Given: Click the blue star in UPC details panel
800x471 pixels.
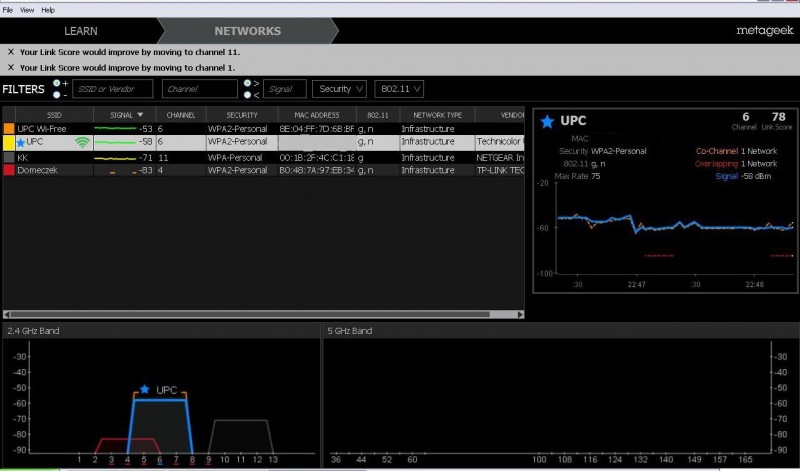Looking at the screenshot, I should click(547, 122).
